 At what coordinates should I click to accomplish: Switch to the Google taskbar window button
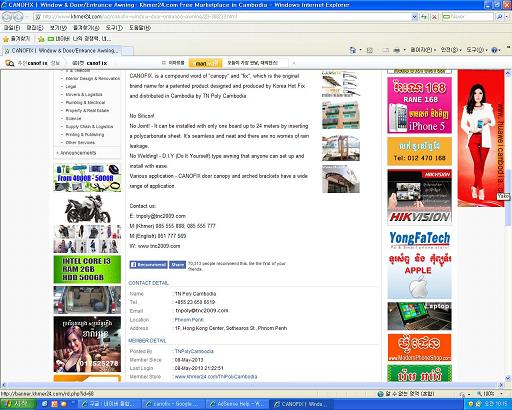click(173, 404)
